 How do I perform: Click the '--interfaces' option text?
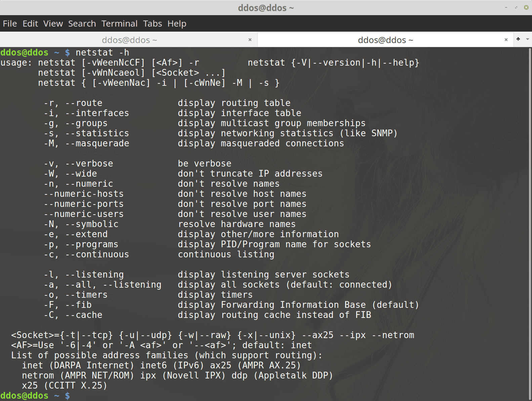[97, 113]
